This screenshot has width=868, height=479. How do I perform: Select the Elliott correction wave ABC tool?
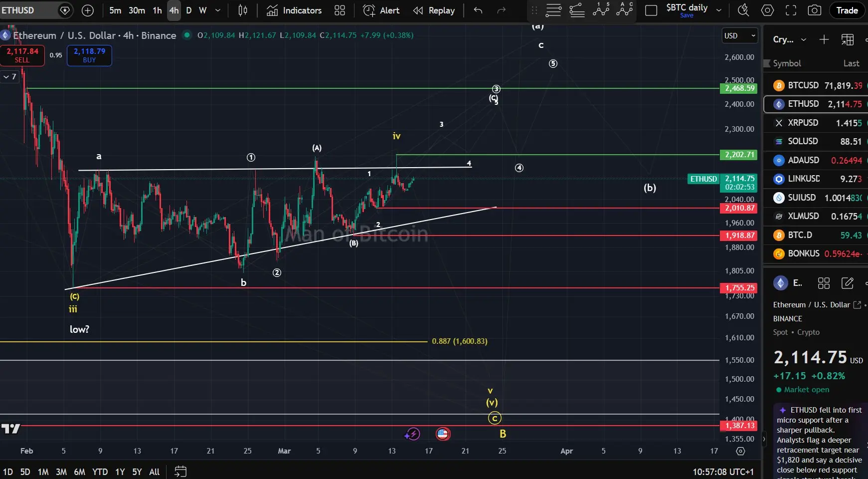coord(624,9)
